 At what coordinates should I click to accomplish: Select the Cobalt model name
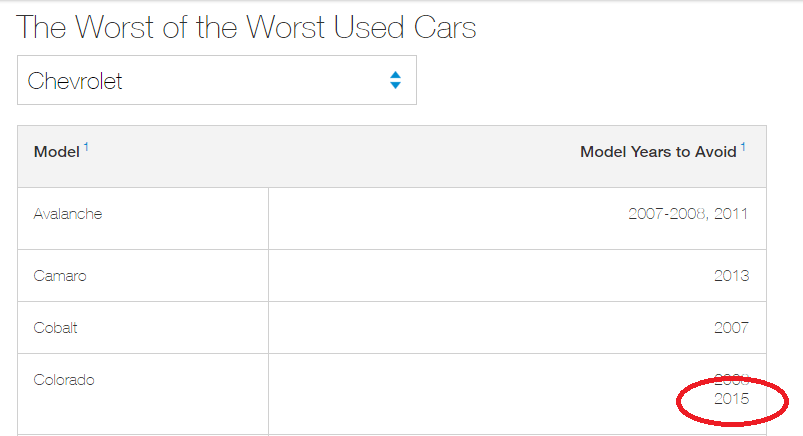pos(56,328)
